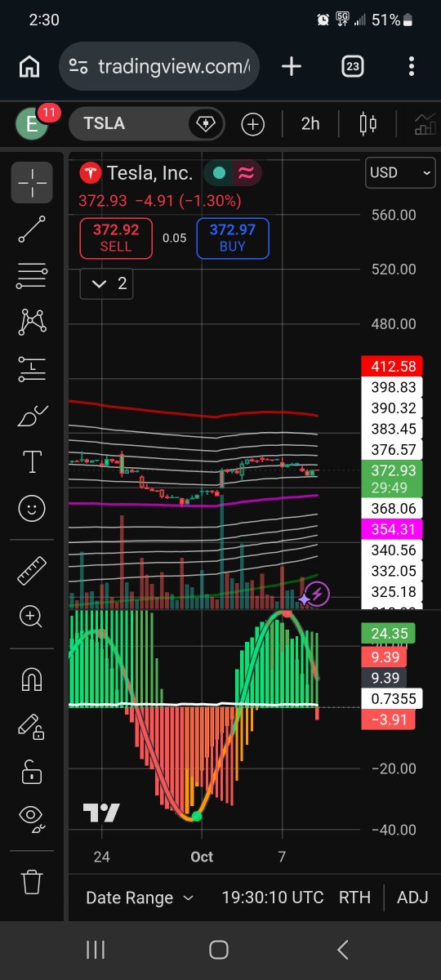Expand the collapsed indicators legend

pos(106,283)
